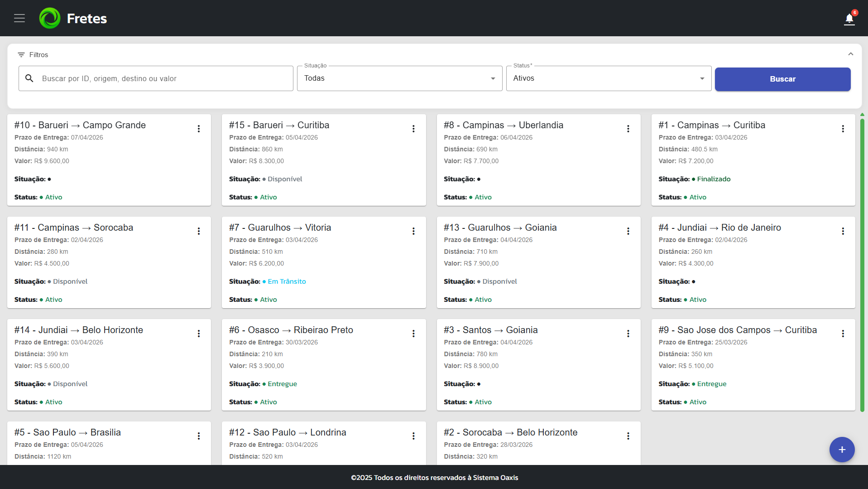Image resolution: width=868 pixels, height=489 pixels.
Task: Open three-dot menu on Campinas → Uberlandia card
Action: pos(628,129)
